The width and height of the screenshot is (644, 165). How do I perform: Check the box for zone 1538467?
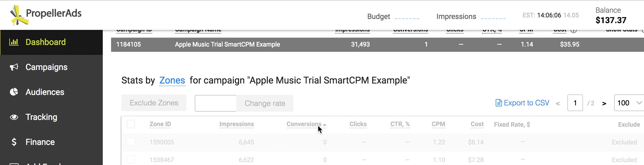pyautogui.click(x=131, y=160)
